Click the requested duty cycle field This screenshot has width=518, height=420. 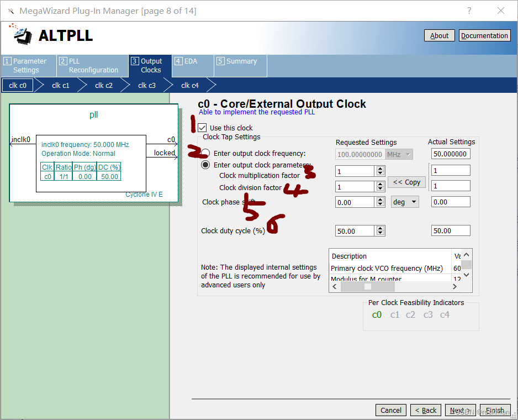pos(355,231)
